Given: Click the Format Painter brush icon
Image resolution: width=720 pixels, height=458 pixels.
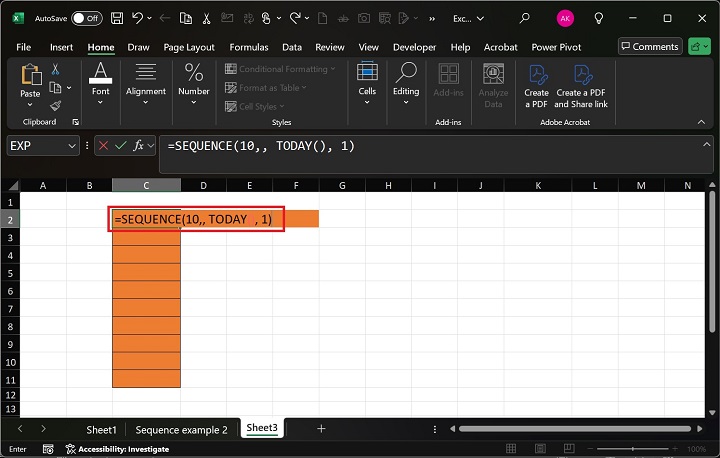Looking at the screenshot, I should pos(56,105).
